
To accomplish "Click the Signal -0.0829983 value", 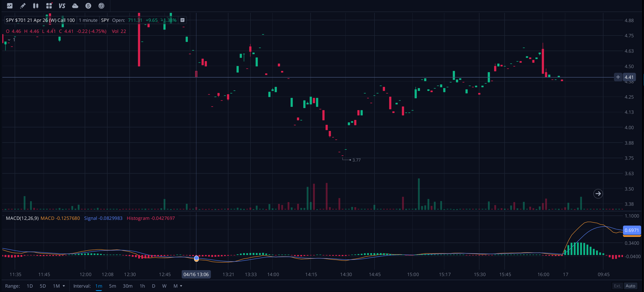I will point(103,218).
